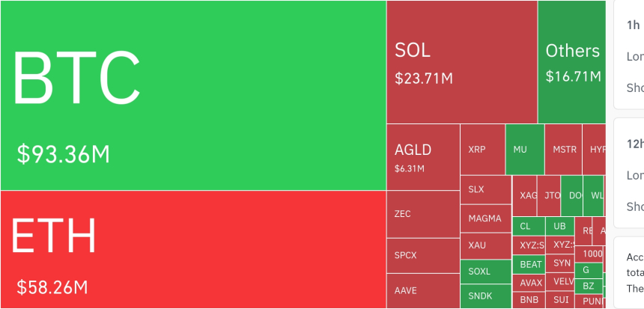Select the green SNDK tile
644x309 pixels.
[486, 296]
